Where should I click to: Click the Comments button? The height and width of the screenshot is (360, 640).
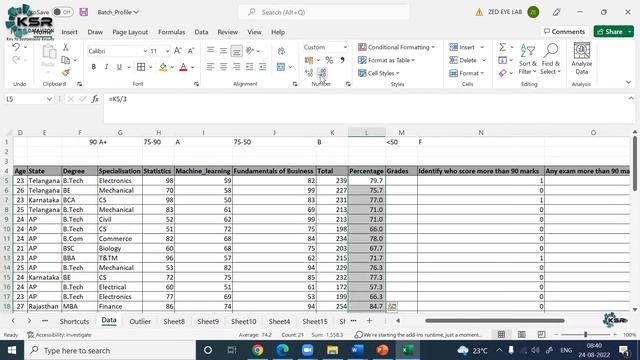coord(564,31)
